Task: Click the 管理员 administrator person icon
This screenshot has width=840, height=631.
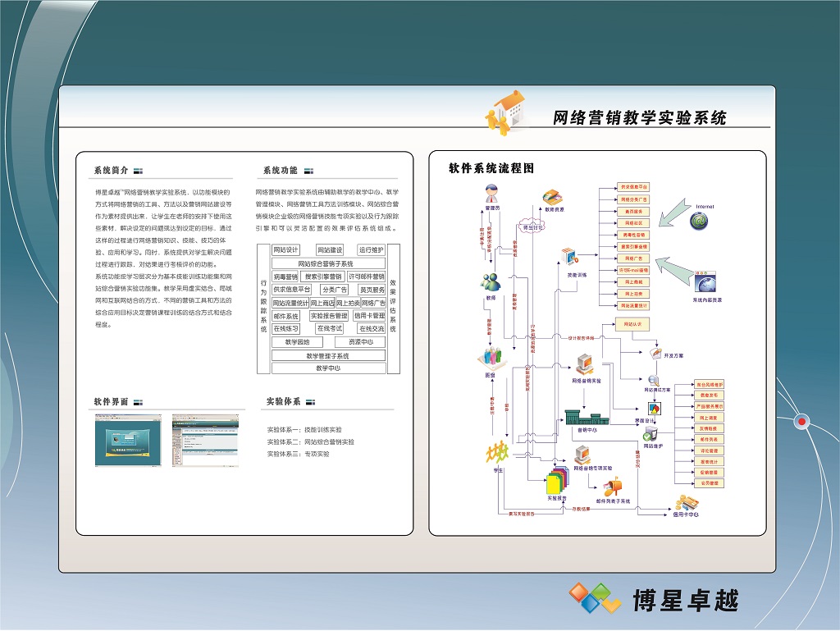Action: tap(492, 194)
